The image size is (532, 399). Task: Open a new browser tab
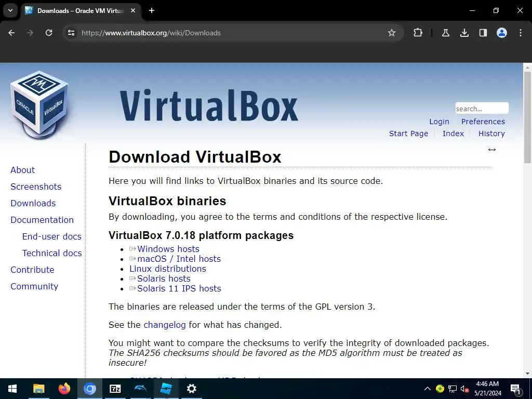point(152,10)
